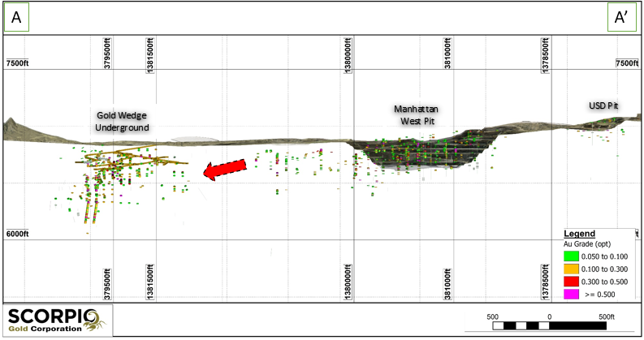This screenshot has width=644, height=340.
Task: Click the Au Grade (opt) legend subtitle
Action: [587, 243]
